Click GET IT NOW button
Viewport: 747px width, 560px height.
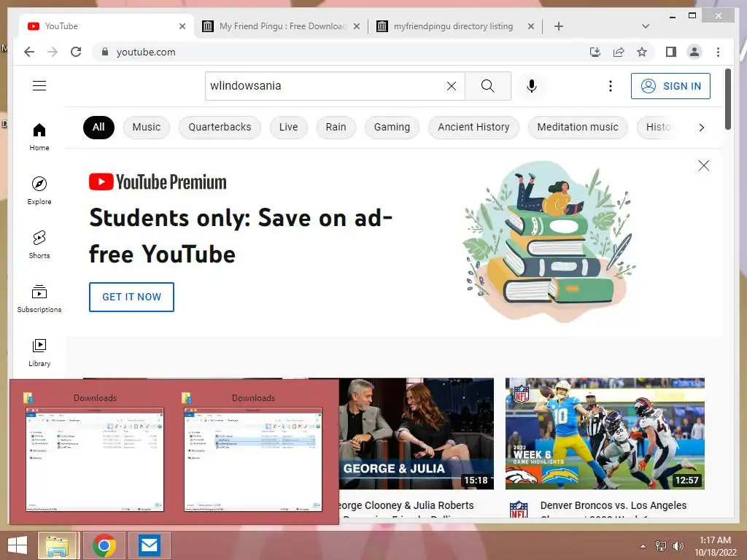pyautogui.click(x=131, y=297)
